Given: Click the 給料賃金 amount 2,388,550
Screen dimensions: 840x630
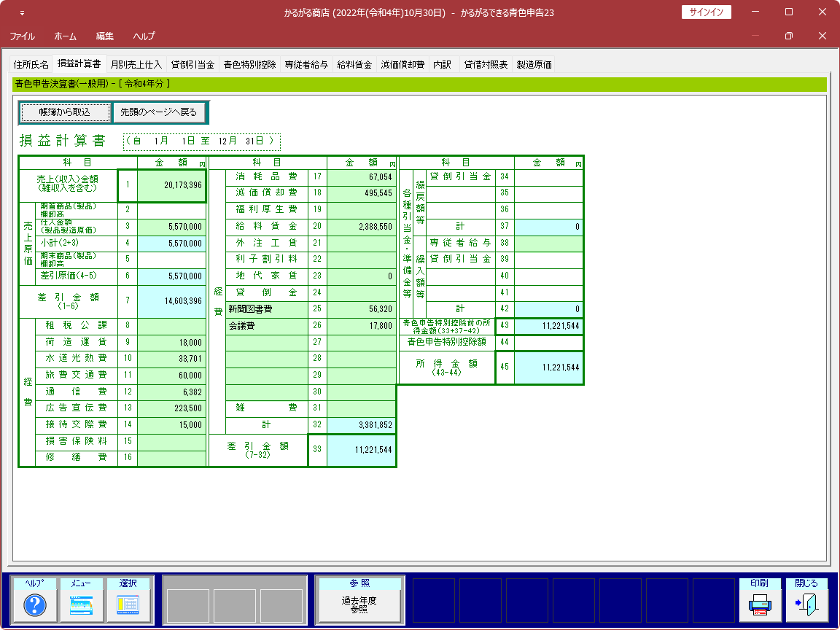Looking at the screenshot, I should click(x=362, y=227).
